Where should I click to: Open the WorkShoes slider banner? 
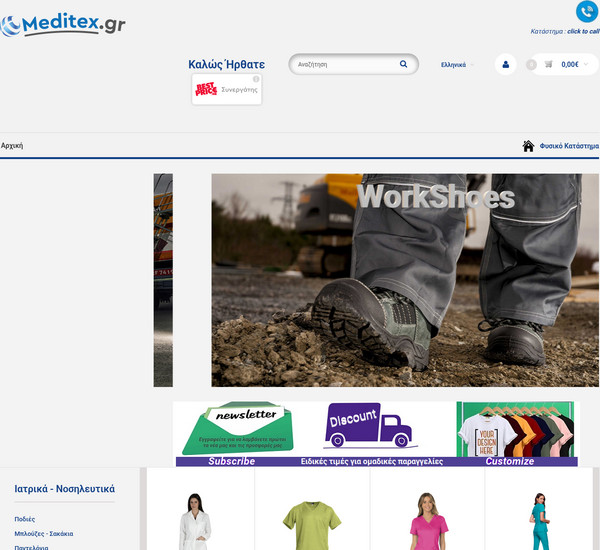pos(405,280)
